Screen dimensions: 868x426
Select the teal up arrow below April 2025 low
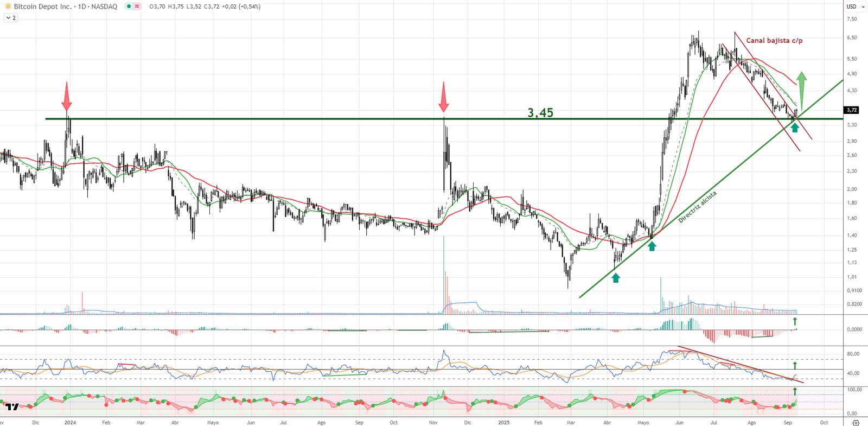click(615, 278)
